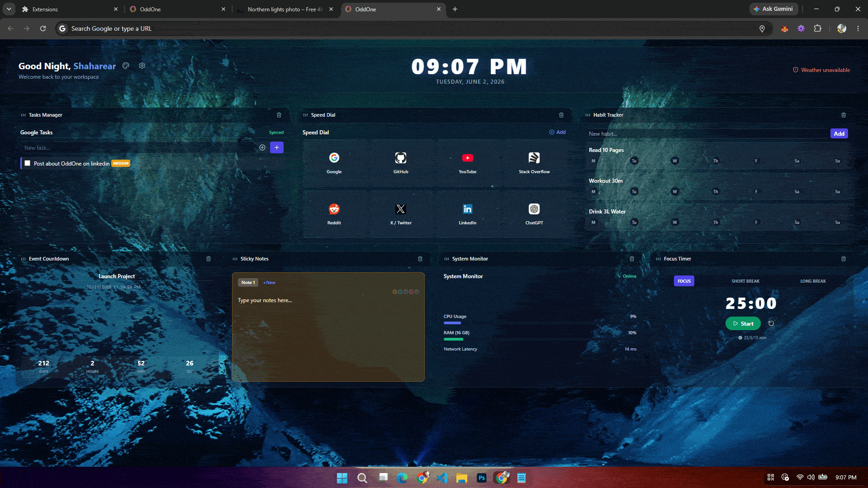
Task: Pick the red sticky note color swatch
Action: (x=411, y=292)
